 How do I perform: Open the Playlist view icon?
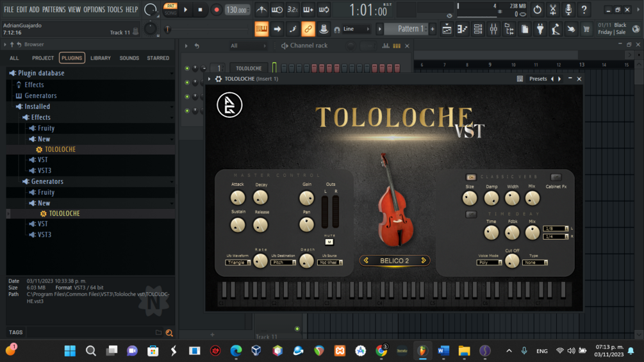(x=447, y=29)
